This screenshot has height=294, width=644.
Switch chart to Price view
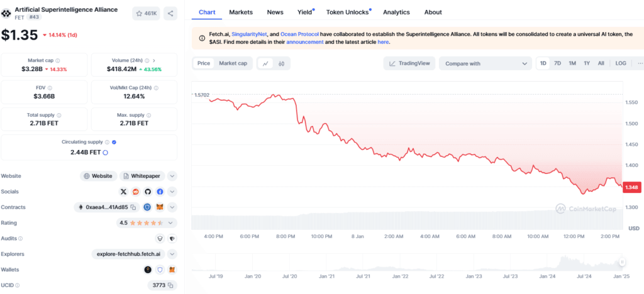[204, 63]
